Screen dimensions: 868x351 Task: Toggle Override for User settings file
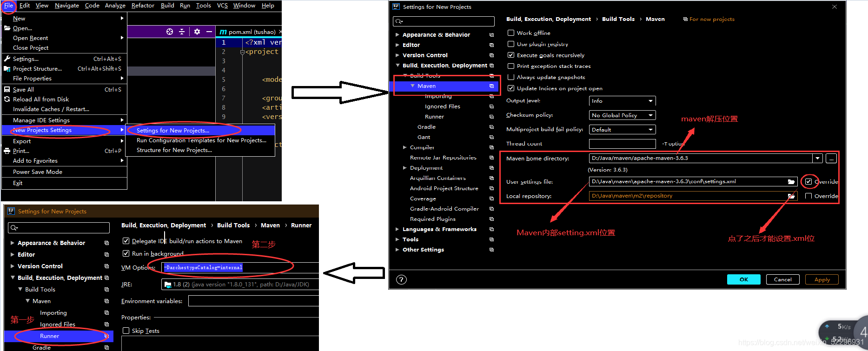[808, 182]
